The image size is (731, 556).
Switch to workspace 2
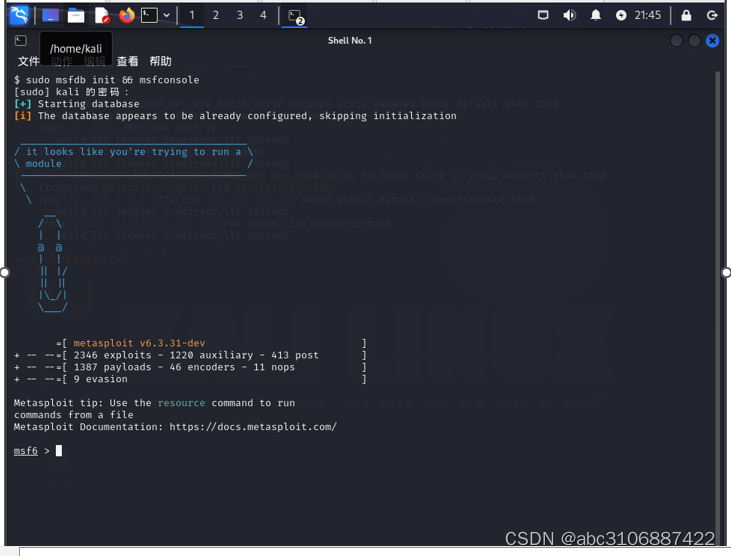[x=215, y=15]
